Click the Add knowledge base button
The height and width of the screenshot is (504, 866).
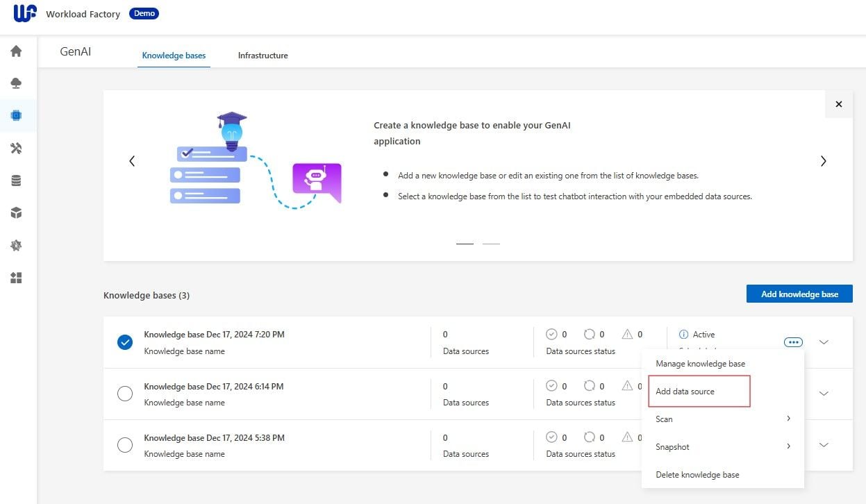tap(799, 294)
